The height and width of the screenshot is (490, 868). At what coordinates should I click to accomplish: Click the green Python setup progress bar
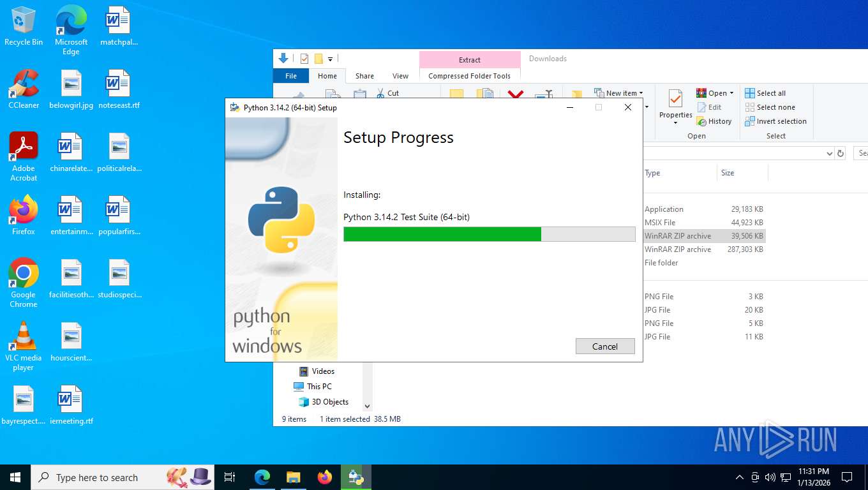coord(489,234)
